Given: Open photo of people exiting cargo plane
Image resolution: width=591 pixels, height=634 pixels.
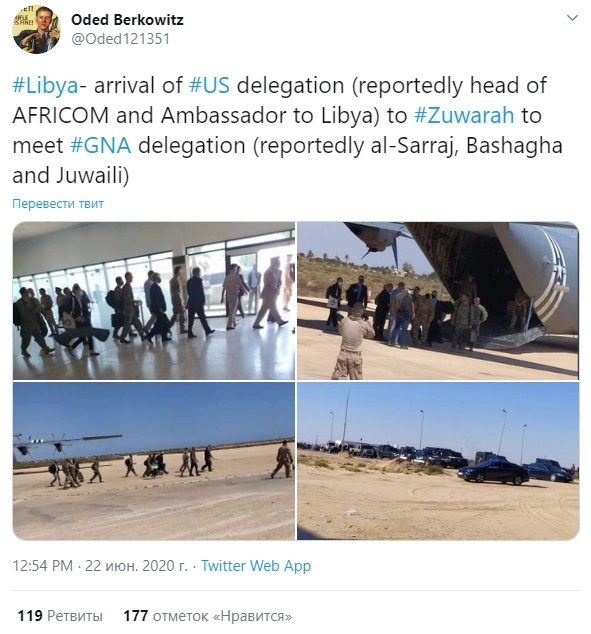Looking at the screenshot, I should 438,300.
